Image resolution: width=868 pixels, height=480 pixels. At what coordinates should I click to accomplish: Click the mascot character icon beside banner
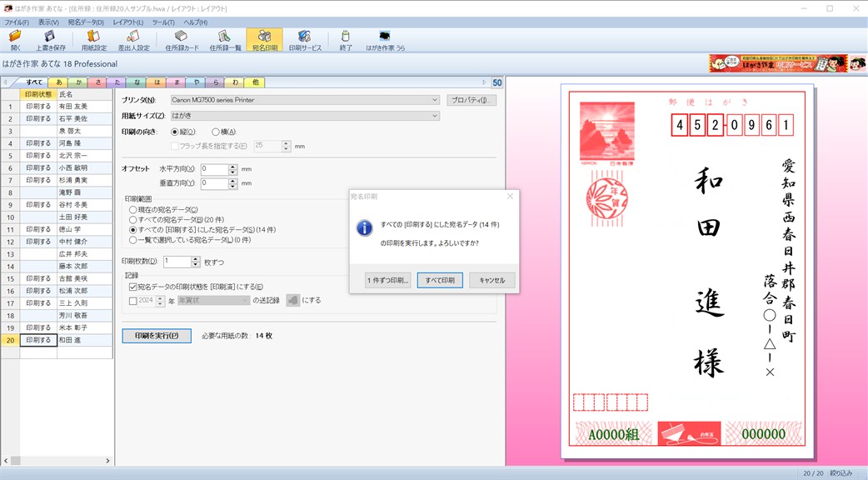(857, 63)
